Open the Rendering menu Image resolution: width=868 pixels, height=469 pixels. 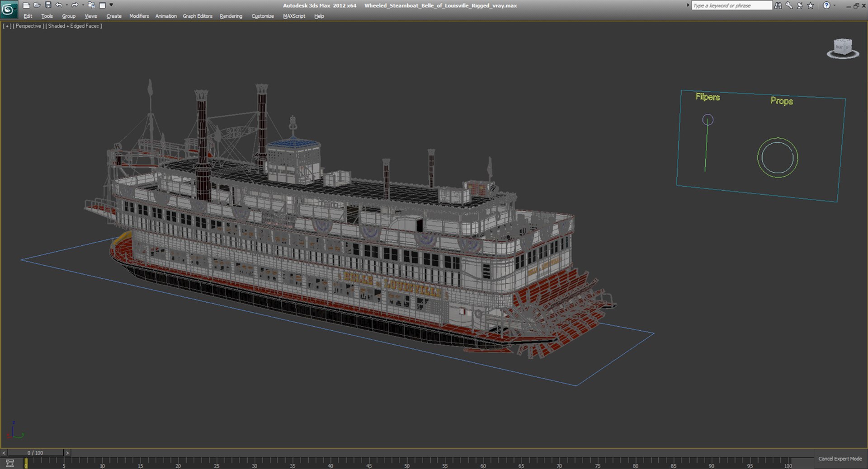[231, 16]
